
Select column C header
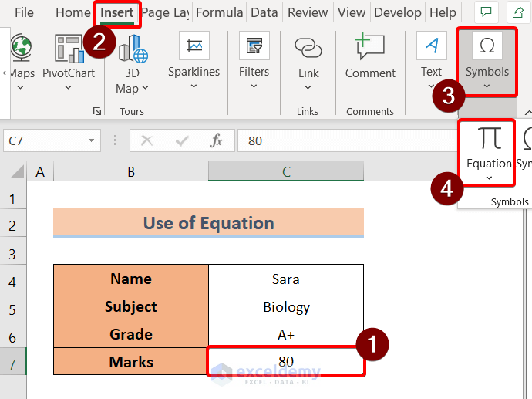click(286, 171)
